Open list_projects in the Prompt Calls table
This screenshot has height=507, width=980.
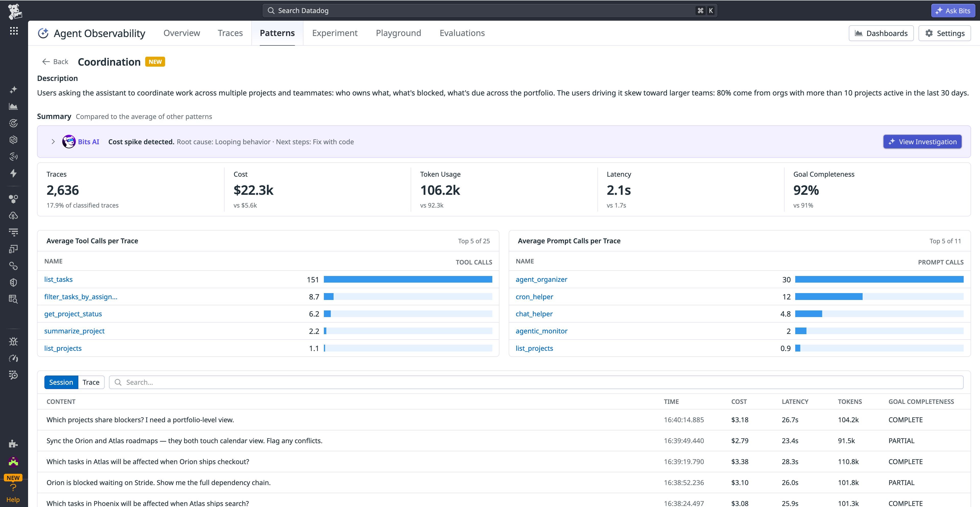click(534, 348)
